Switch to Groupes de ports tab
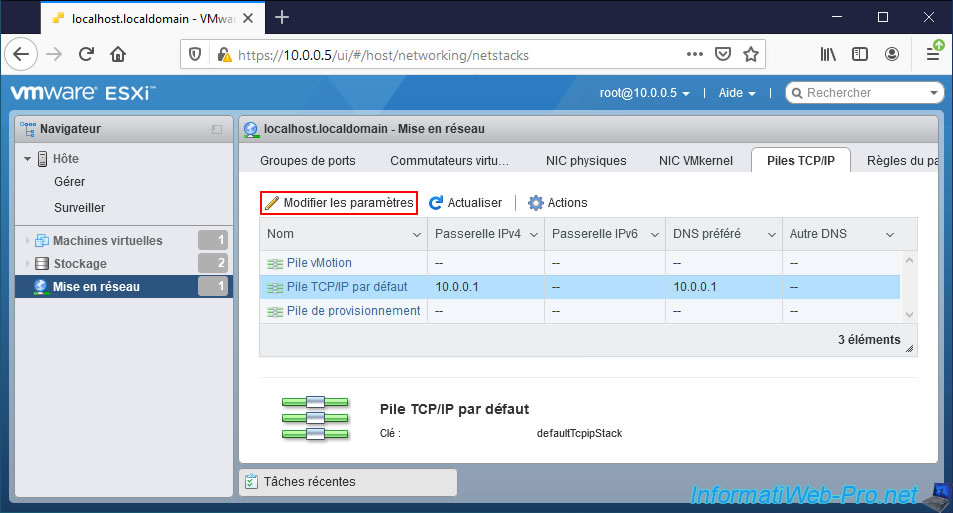 coord(308,161)
